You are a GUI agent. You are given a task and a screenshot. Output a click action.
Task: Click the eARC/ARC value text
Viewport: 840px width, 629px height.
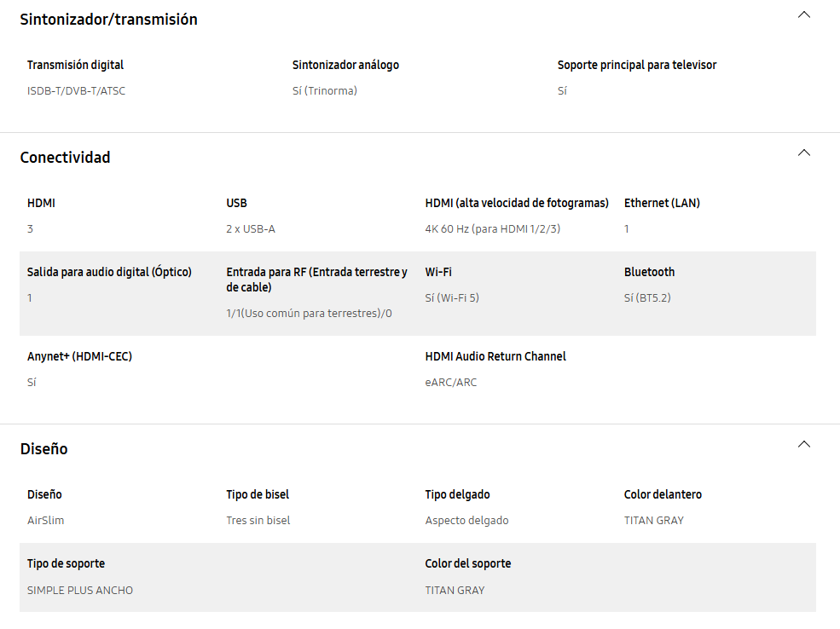pos(451,383)
